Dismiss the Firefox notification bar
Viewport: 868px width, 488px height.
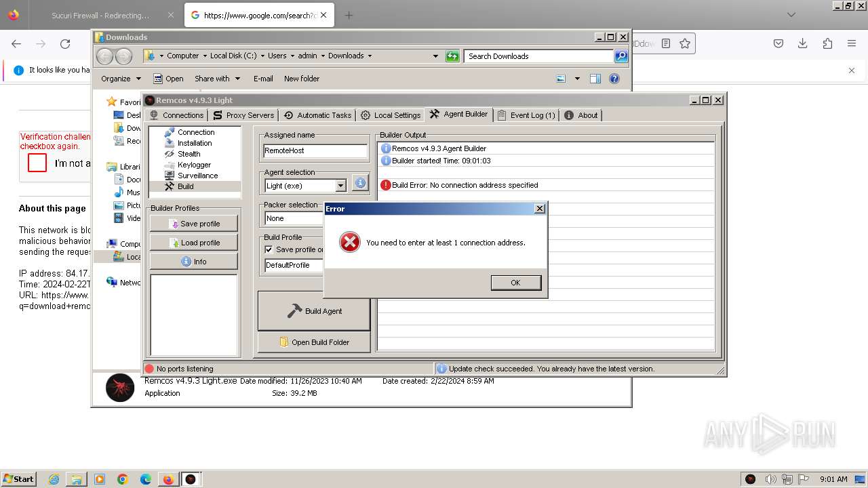coord(852,70)
